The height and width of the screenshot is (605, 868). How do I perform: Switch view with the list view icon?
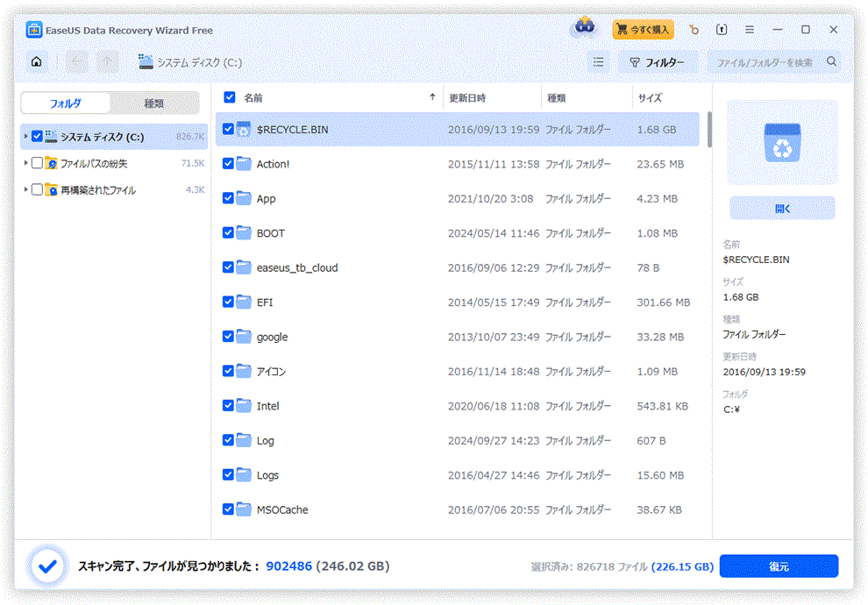click(599, 62)
